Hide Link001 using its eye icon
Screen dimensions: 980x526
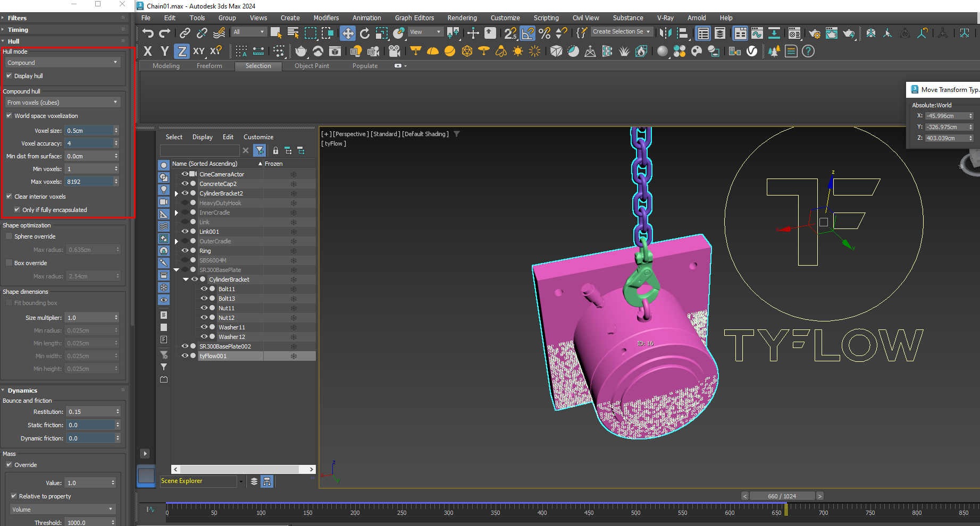point(185,232)
